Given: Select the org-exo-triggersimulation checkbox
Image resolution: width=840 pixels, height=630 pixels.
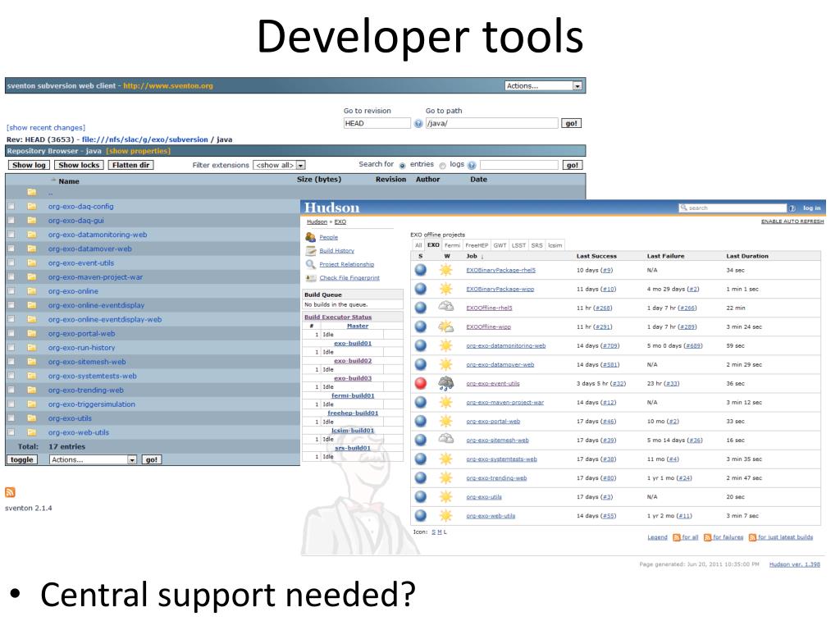Looking at the screenshot, I should tap(11, 404).
